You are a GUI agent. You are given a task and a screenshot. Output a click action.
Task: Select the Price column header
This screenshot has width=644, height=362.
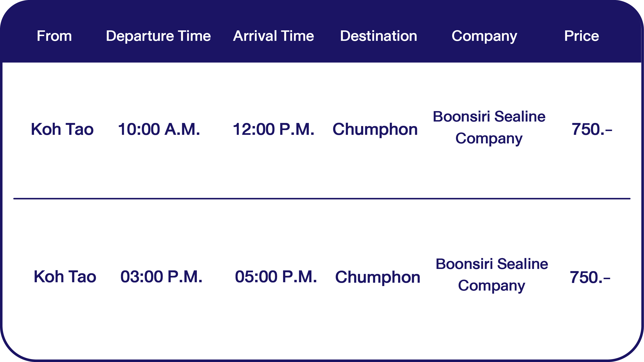pyautogui.click(x=581, y=36)
